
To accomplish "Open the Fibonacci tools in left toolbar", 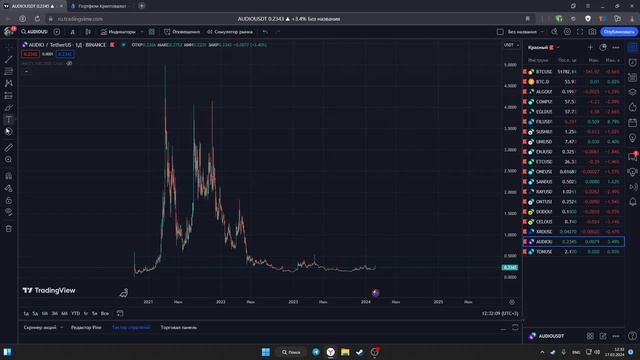I will (9, 71).
